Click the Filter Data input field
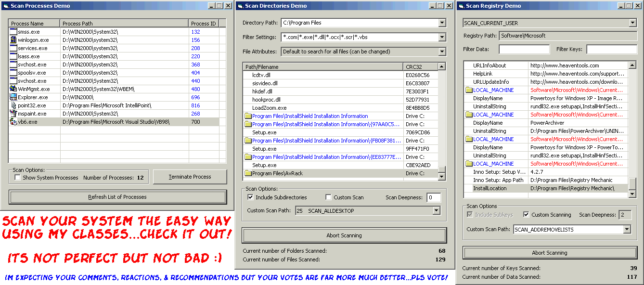 524,49
